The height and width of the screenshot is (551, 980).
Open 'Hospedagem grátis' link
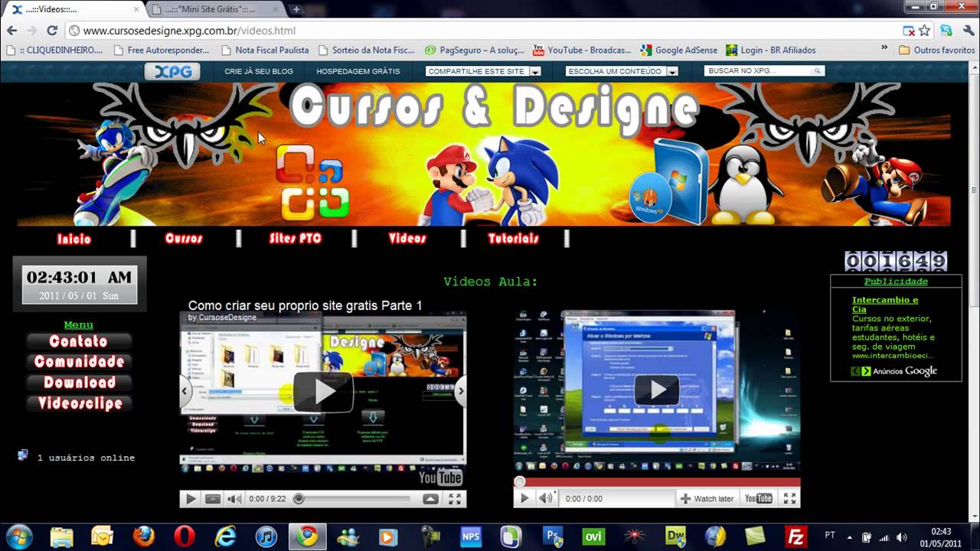click(358, 71)
